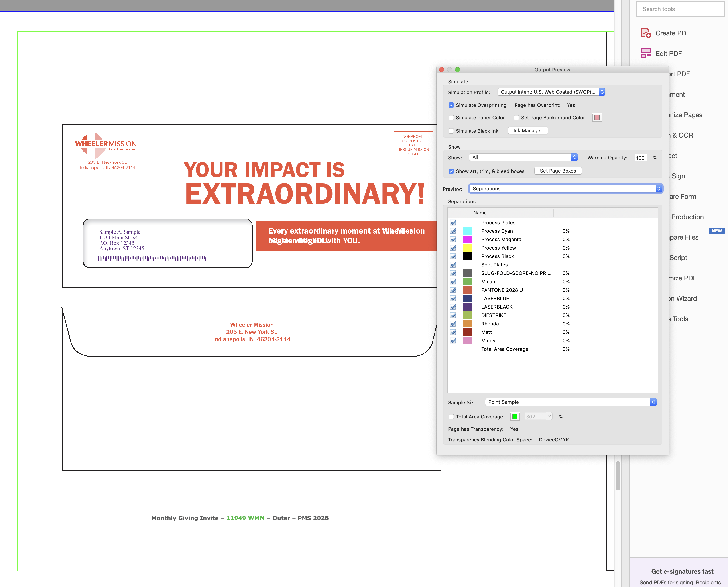Disable Simulate Overprinting
Image resolution: width=728 pixels, height=587 pixels.
point(451,105)
